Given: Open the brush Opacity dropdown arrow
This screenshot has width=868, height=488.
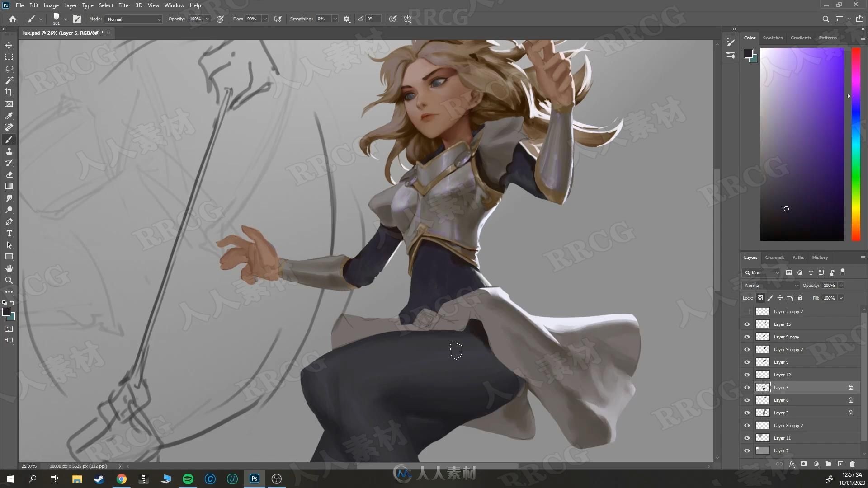Looking at the screenshot, I should coord(208,19).
